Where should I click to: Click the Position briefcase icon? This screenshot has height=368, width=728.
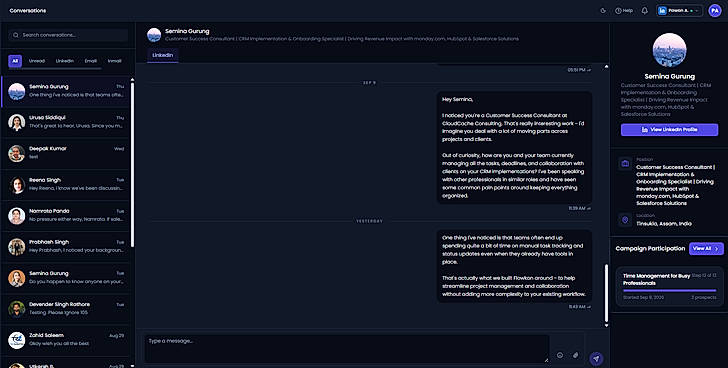coord(625,163)
